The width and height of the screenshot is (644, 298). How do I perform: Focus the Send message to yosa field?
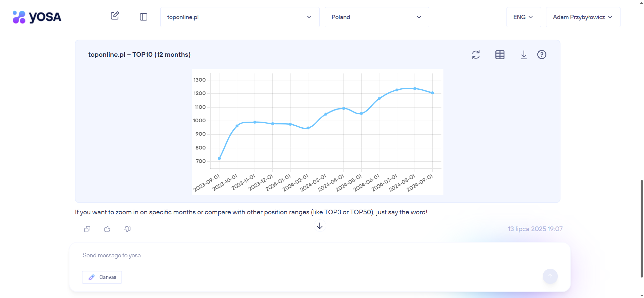point(302,256)
